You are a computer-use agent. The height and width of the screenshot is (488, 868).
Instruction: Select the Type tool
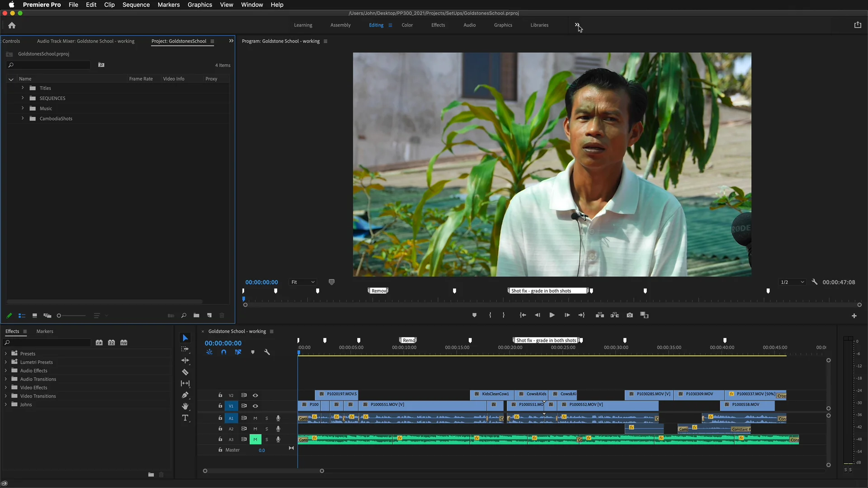click(185, 418)
